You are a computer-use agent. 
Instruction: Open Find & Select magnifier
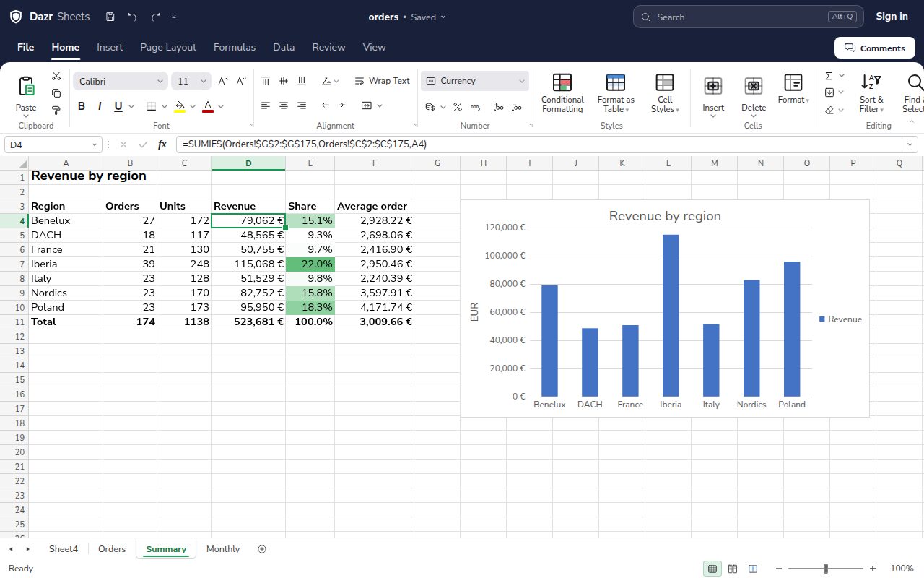[x=913, y=93]
